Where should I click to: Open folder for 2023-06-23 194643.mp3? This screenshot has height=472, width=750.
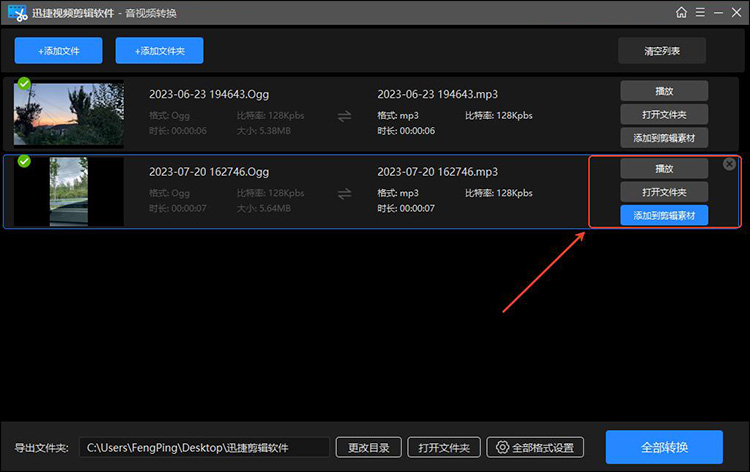click(664, 114)
